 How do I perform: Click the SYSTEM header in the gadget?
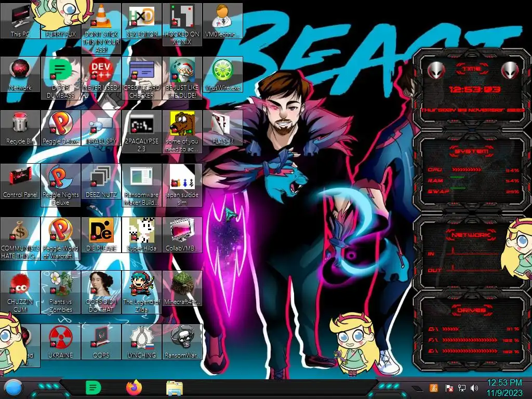click(x=471, y=151)
